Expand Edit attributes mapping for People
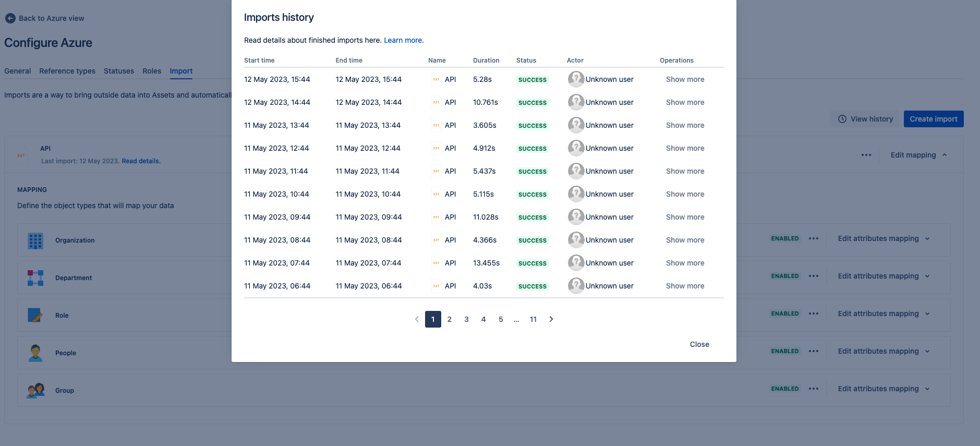 [x=884, y=351]
